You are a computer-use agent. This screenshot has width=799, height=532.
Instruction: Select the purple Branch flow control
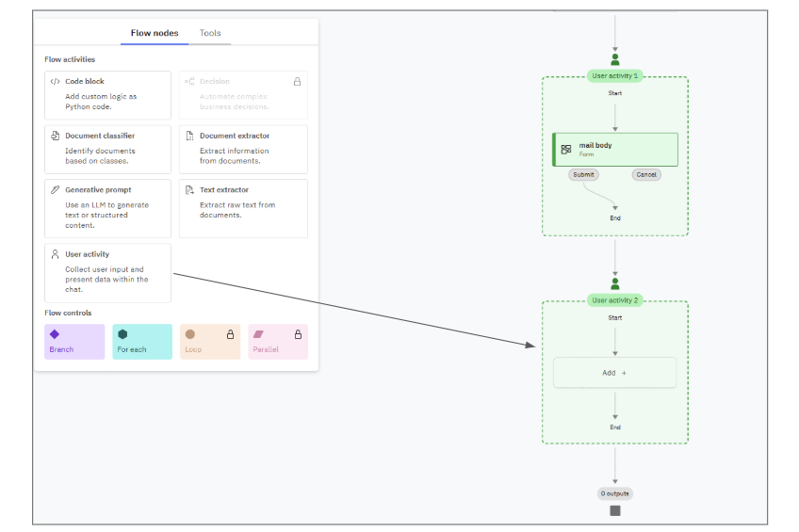[x=74, y=341]
